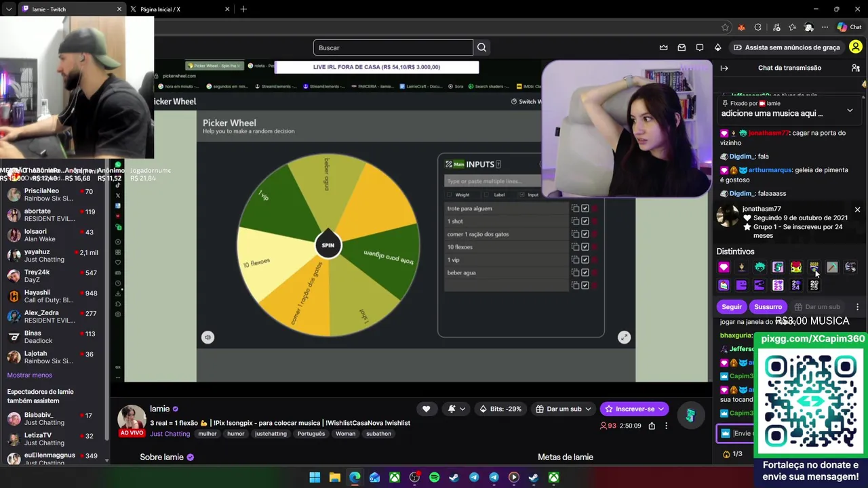The width and height of the screenshot is (868, 488).
Task: Click the heart follow icon under stream
Action: tap(426, 409)
